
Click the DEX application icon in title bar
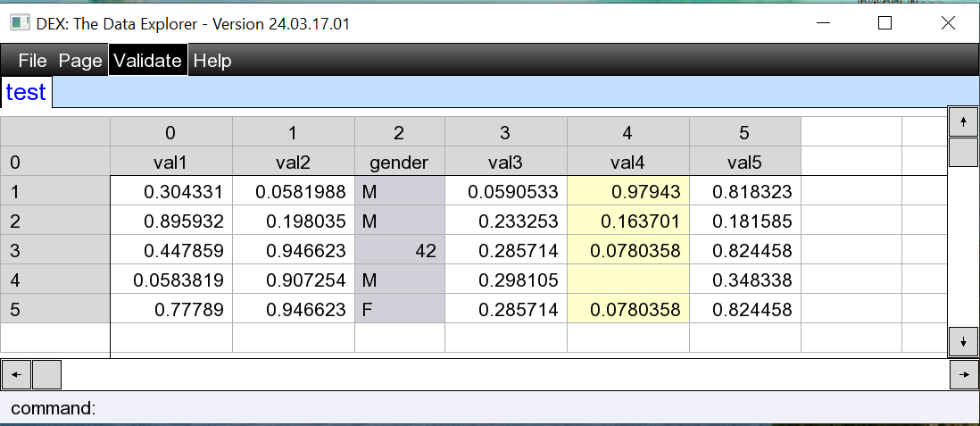20,24
